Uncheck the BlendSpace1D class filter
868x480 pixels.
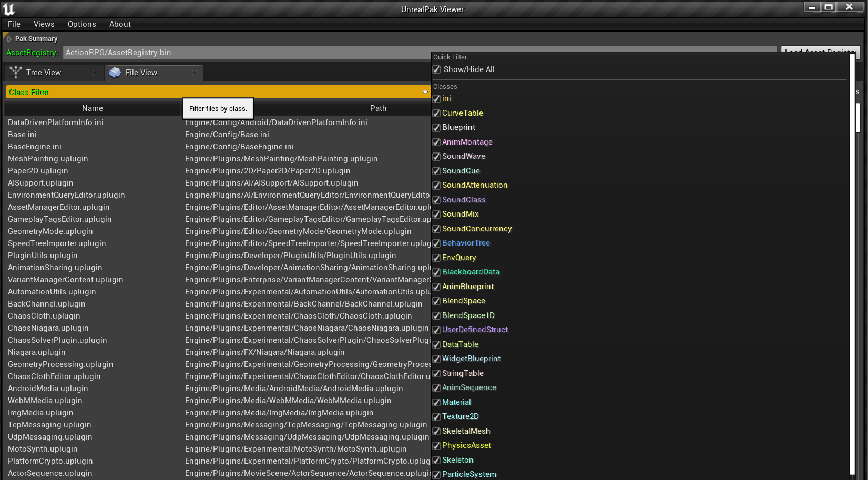(x=436, y=315)
